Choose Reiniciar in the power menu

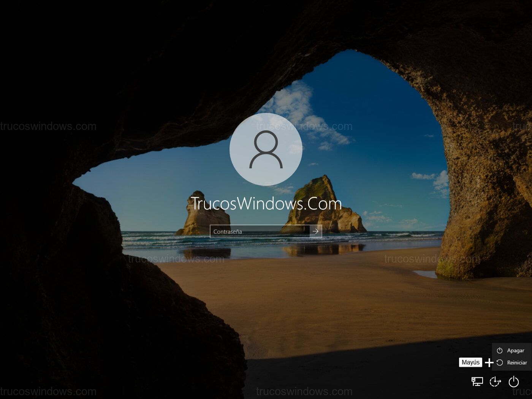click(517, 363)
